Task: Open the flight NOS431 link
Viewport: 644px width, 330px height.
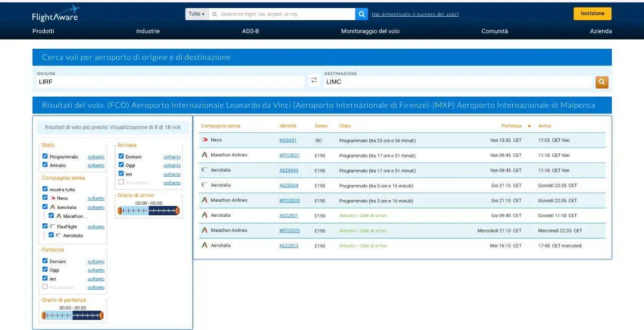Action: point(288,140)
